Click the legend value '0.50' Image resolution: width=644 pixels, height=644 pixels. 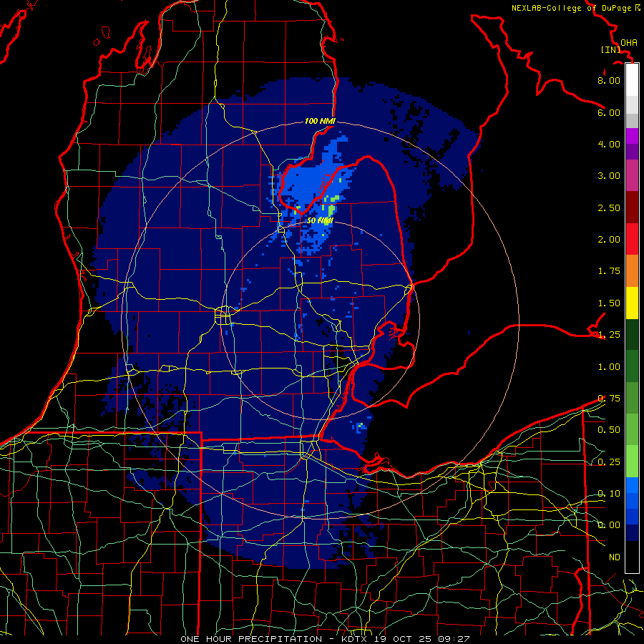609,429
